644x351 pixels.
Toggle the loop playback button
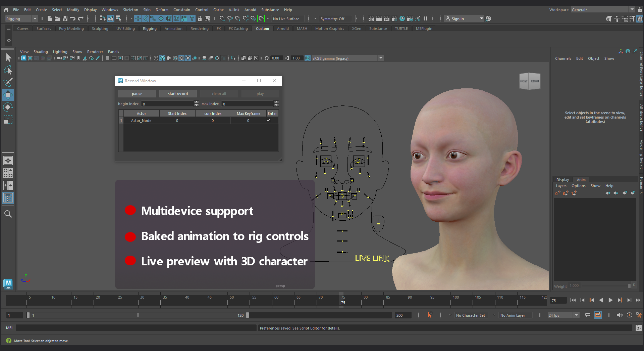pyautogui.click(x=588, y=315)
